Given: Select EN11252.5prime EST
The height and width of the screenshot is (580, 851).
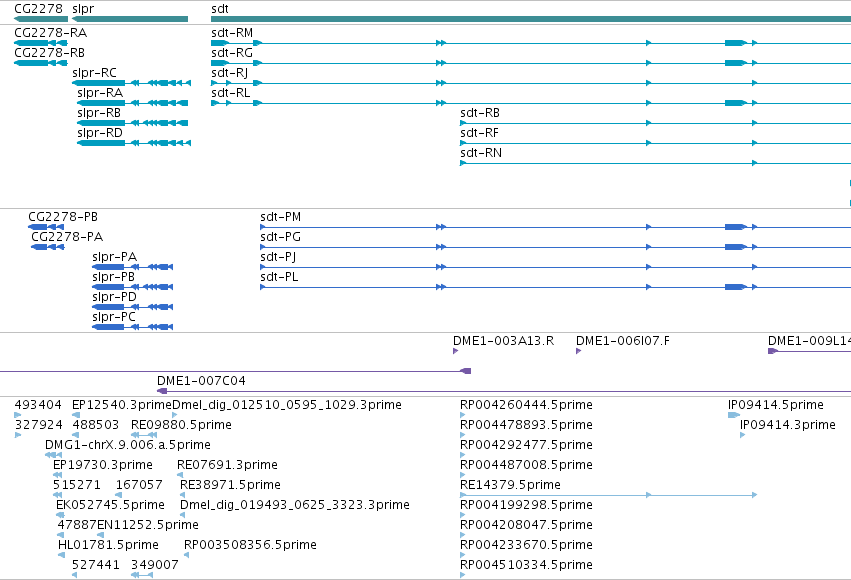Looking at the screenshot, I should pyautogui.click(x=100, y=536).
